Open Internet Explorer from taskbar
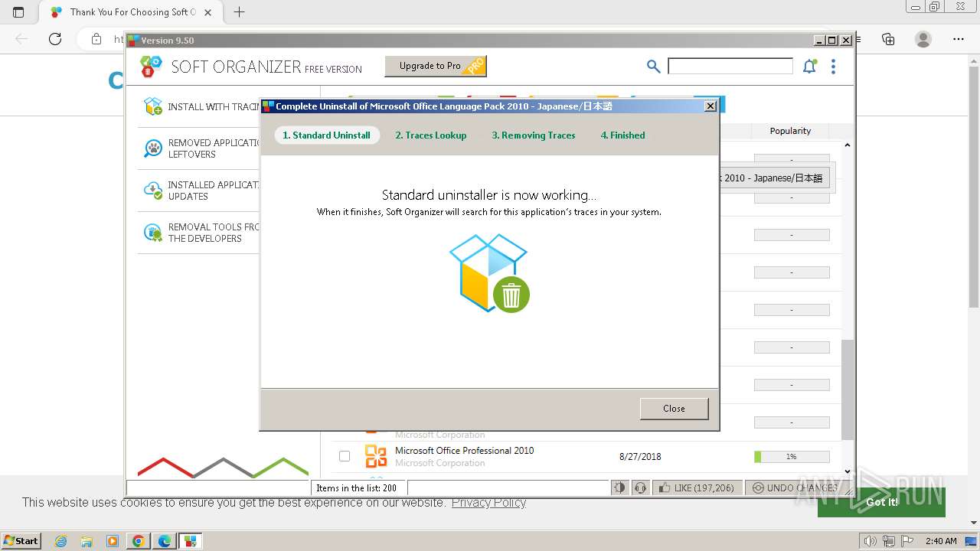Screen dimensions: 980x551 click(60, 541)
